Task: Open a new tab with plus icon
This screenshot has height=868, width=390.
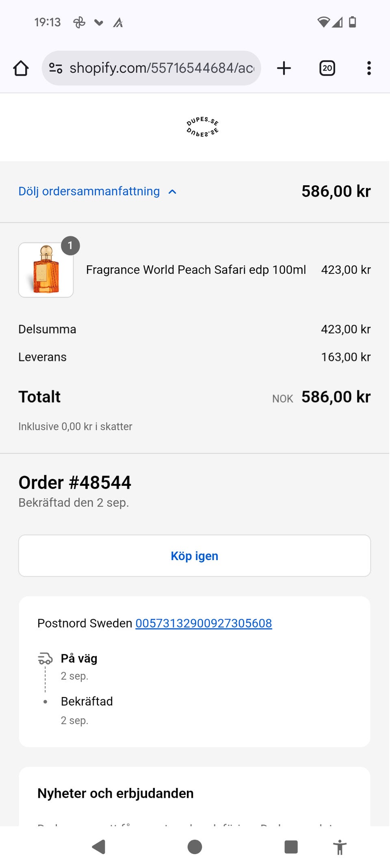Action: click(x=284, y=68)
